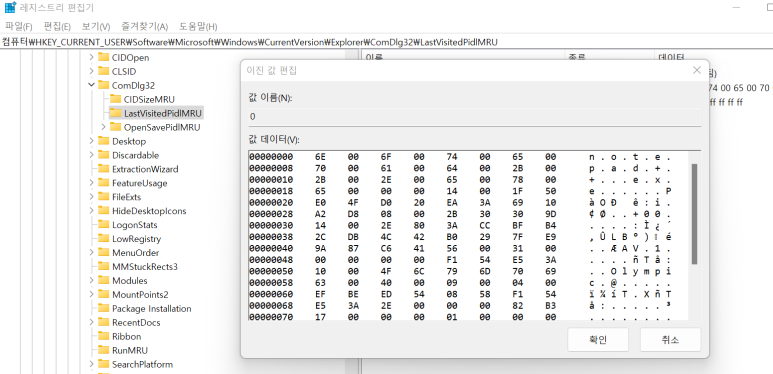Click the LogonStats folder icon

tap(103, 225)
